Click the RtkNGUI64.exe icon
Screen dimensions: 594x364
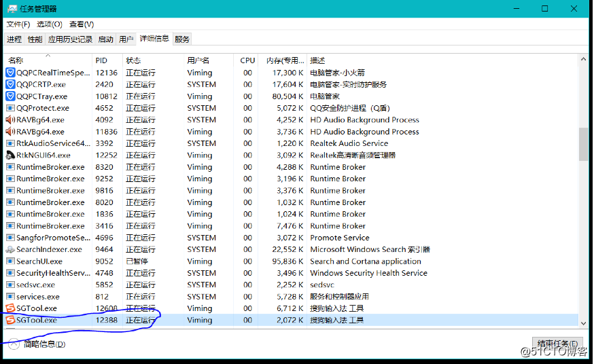click(x=11, y=155)
